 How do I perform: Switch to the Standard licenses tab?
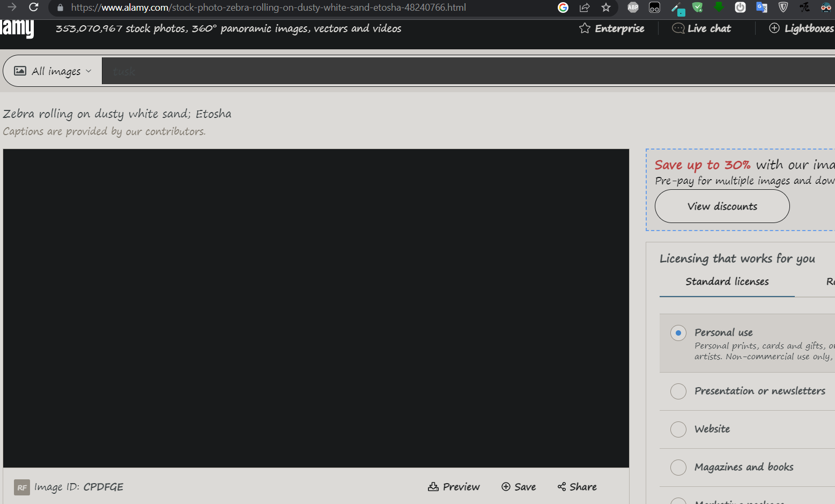coord(727,281)
